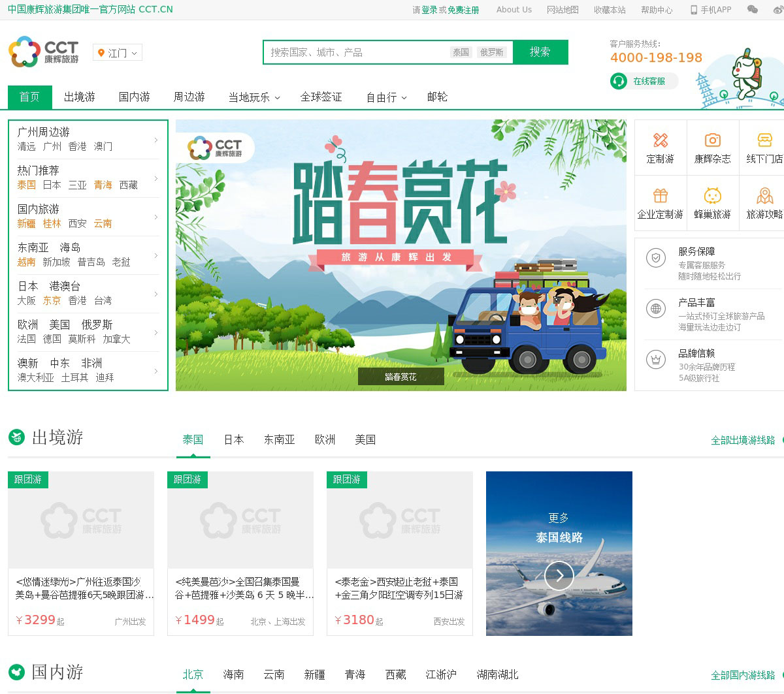Expand the 日本 港澳台 category arrow
This screenshot has height=694, width=784.
click(x=155, y=294)
